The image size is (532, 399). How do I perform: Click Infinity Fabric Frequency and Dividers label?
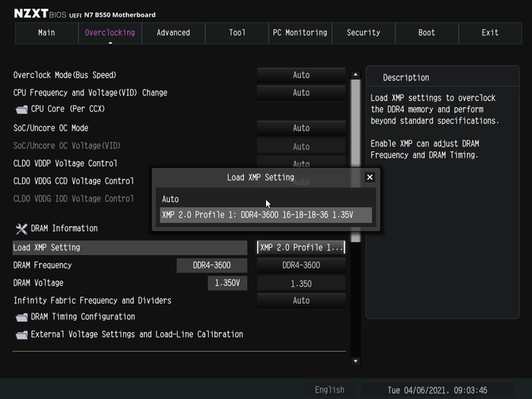[92, 300]
